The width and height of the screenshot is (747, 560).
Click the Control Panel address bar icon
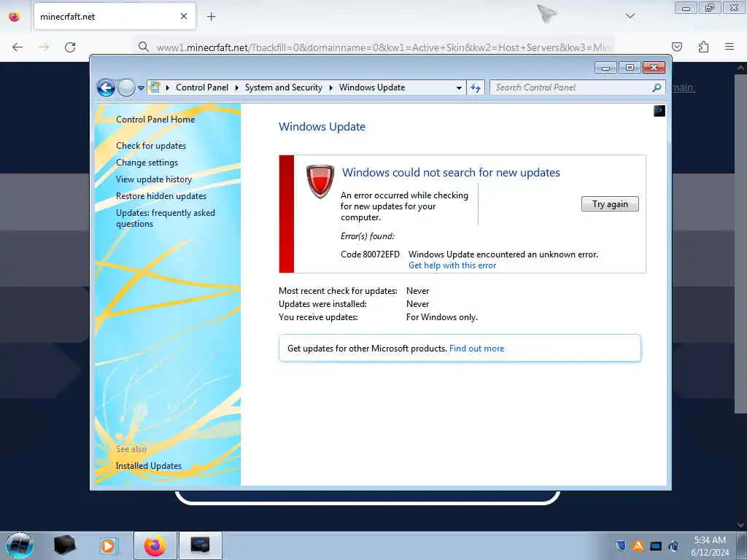pyautogui.click(x=155, y=87)
